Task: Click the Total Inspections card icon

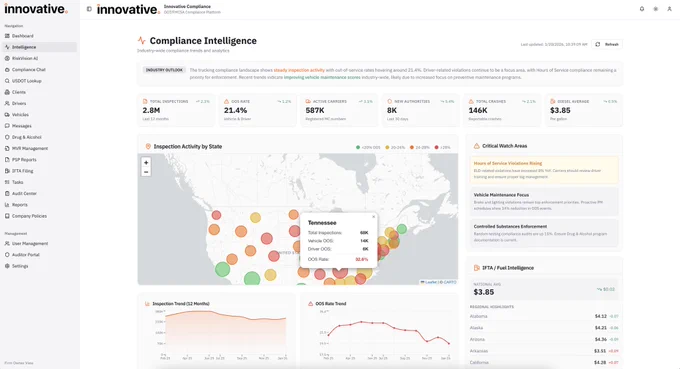Action: point(145,101)
